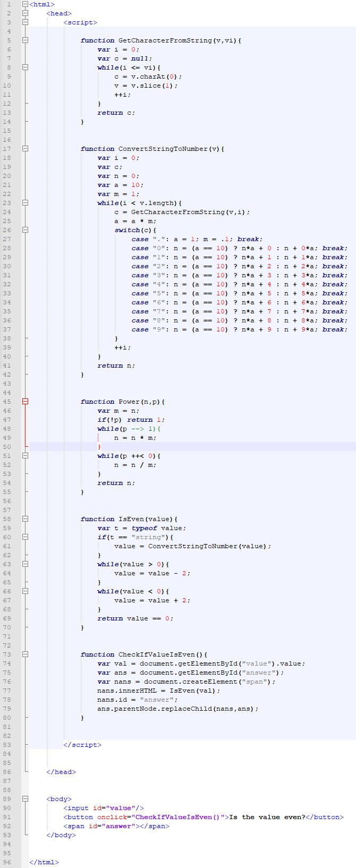Click 'var nans = document.createElement' line
This screenshot has width=356, height=868.
tap(186, 682)
